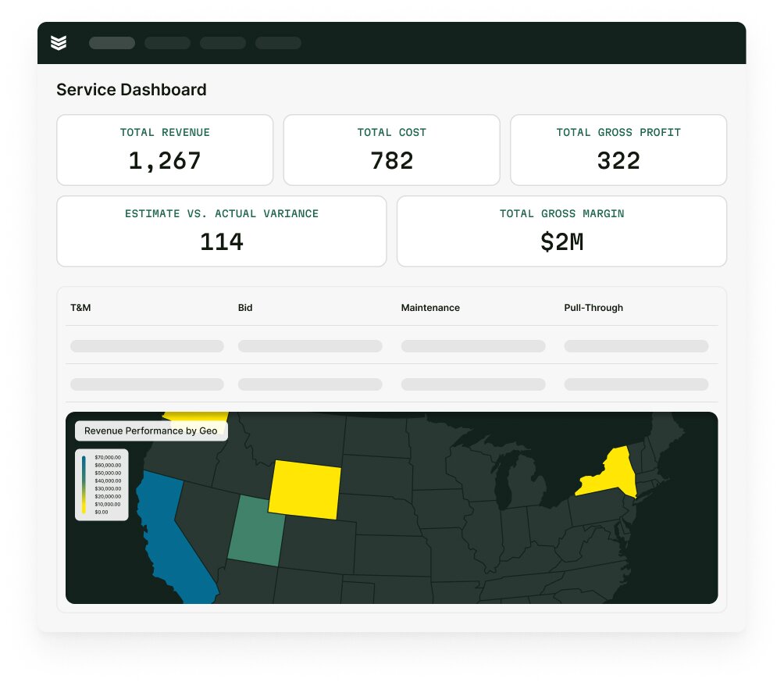This screenshot has height=686, width=784.
Task: Switch to the Maintenance column
Action: (x=430, y=308)
